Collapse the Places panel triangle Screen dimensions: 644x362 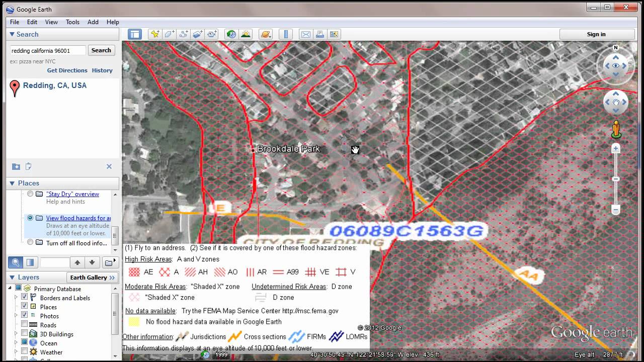point(12,183)
